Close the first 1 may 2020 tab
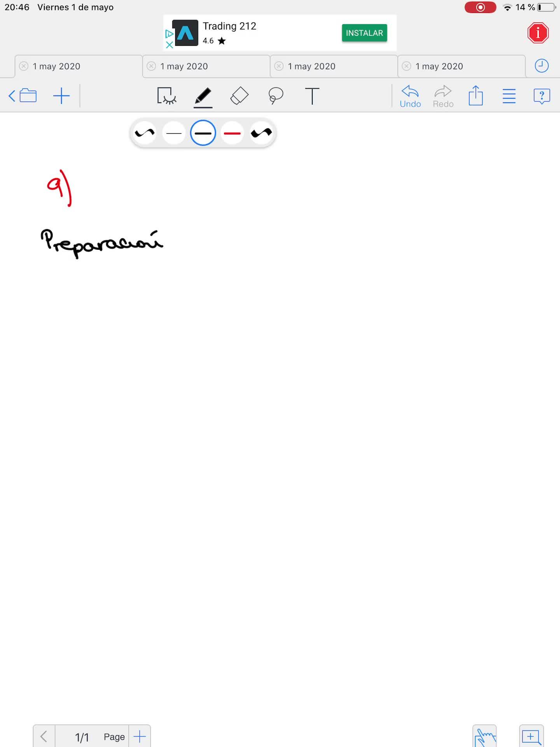Image resolution: width=560 pixels, height=747 pixels. point(24,66)
